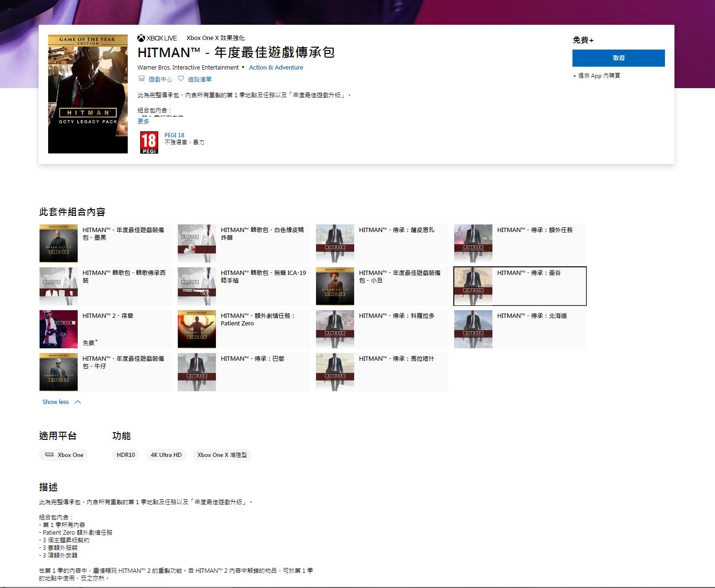Viewport: 715px width, 588px height.
Task: Open the PEGI 18 rating link
Action: (174, 135)
